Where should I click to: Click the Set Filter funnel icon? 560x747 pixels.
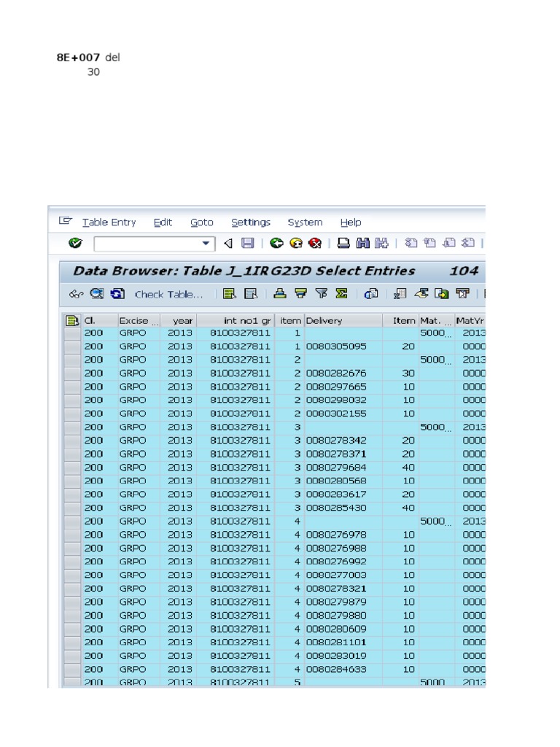pyautogui.click(x=322, y=294)
